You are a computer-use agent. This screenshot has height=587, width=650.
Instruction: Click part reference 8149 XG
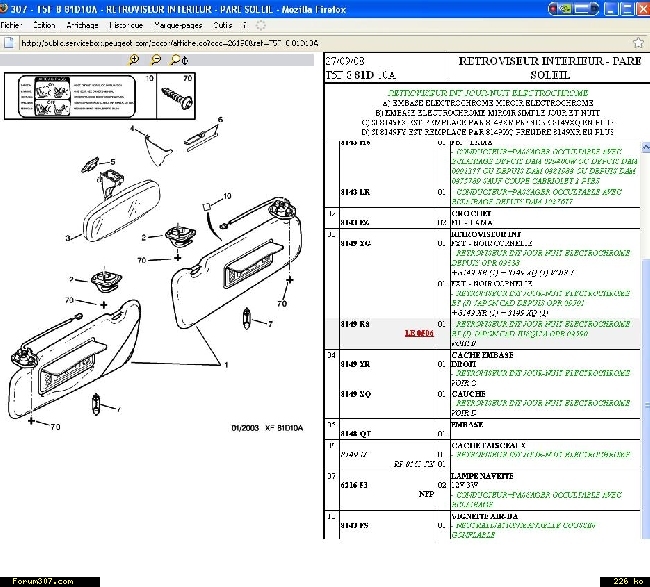[x=355, y=243]
